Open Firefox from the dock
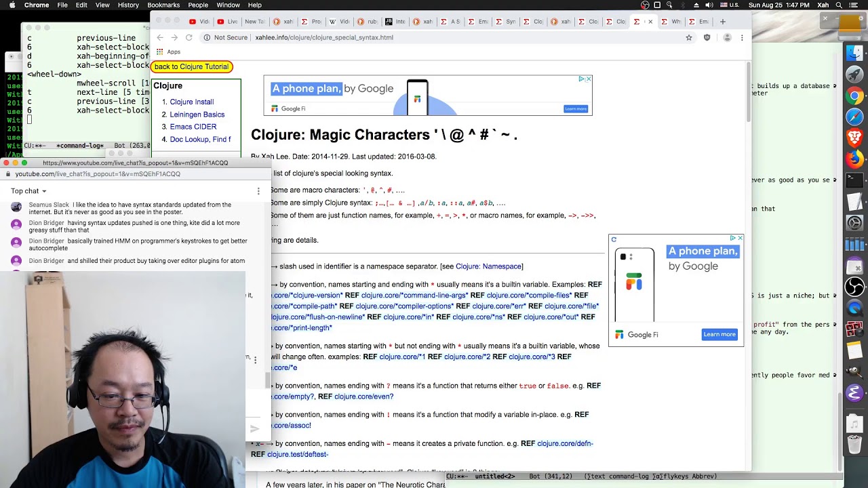Screen dimensions: 868x488 pyautogui.click(x=854, y=159)
